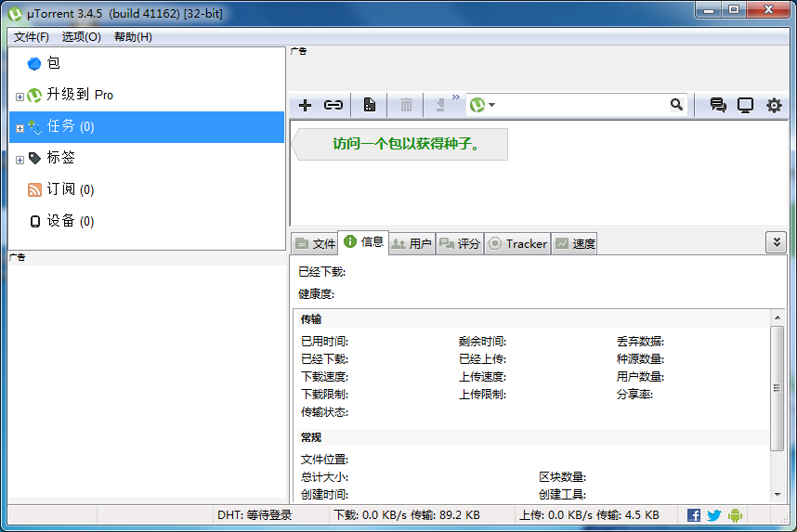Viewport: 797px width, 532px height.
Task: Switch to the 速度 tab
Action: click(x=575, y=243)
